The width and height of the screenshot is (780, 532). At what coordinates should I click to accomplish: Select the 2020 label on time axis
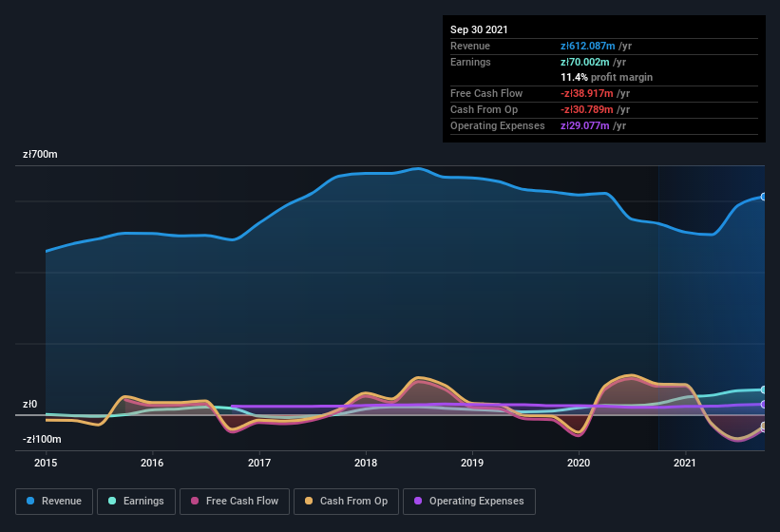click(579, 463)
